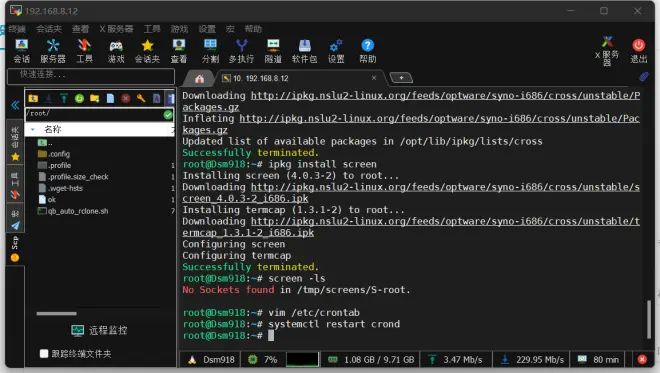Close the 192.168.8.12 session tab
The width and height of the screenshot is (660, 373).
(374, 78)
